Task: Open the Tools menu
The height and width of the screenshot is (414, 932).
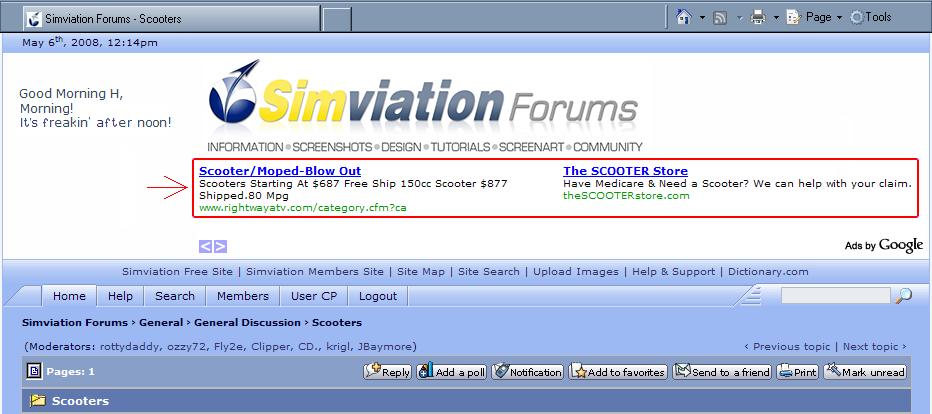Action: pyautogui.click(x=871, y=17)
